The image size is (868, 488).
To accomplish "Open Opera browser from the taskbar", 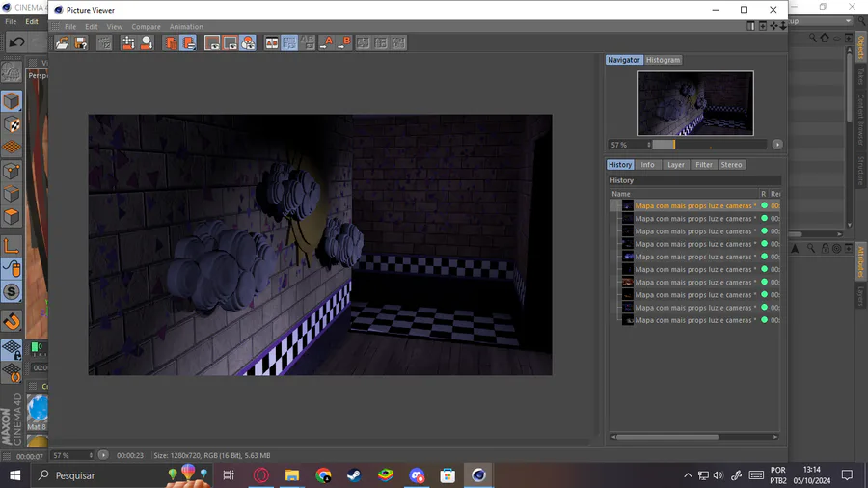I will [260, 475].
